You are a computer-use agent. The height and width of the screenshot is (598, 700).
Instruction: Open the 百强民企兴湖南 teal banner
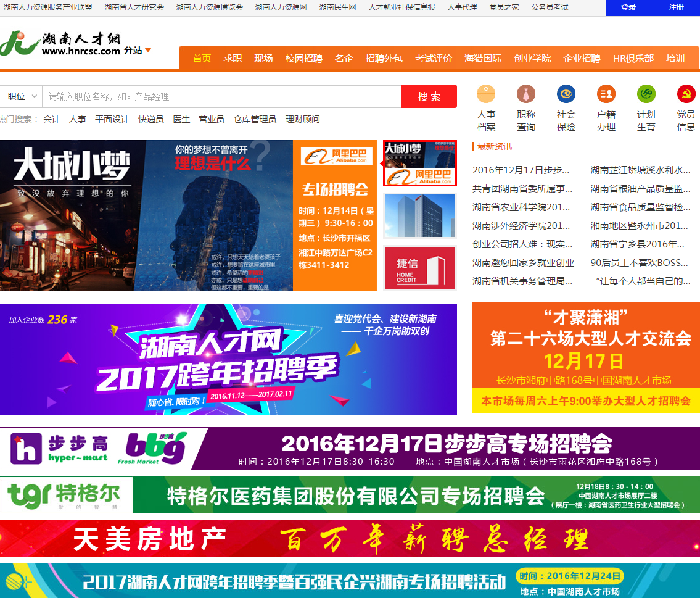click(350, 581)
